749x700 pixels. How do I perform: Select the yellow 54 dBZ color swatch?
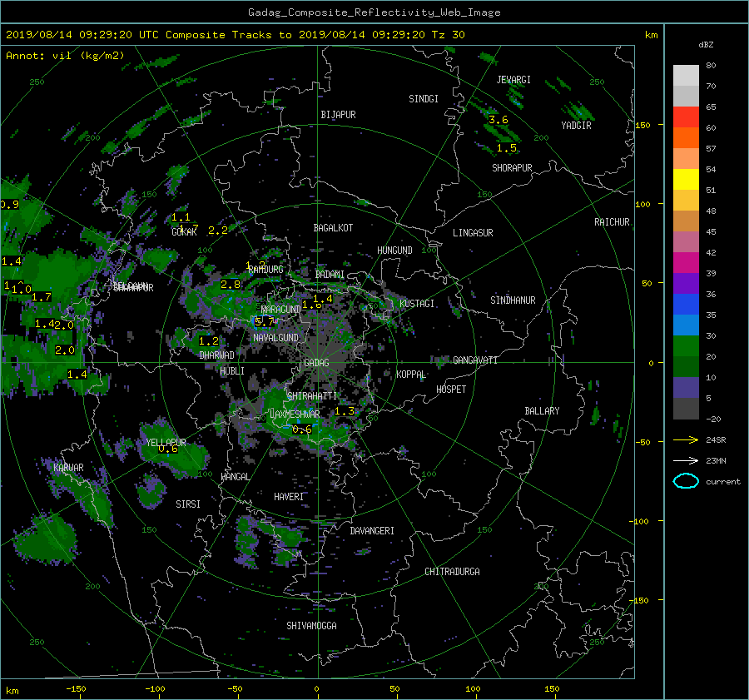point(686,180)
